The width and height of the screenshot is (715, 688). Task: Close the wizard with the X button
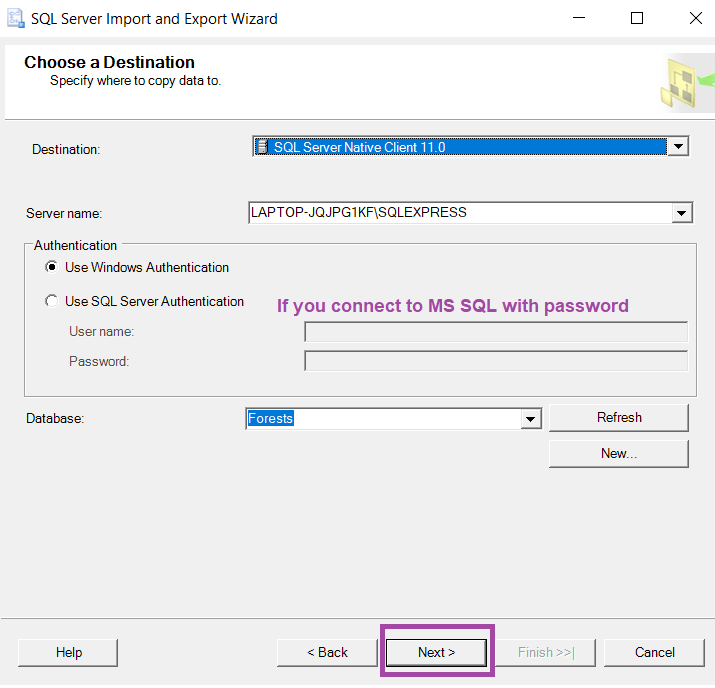[695, 18]
